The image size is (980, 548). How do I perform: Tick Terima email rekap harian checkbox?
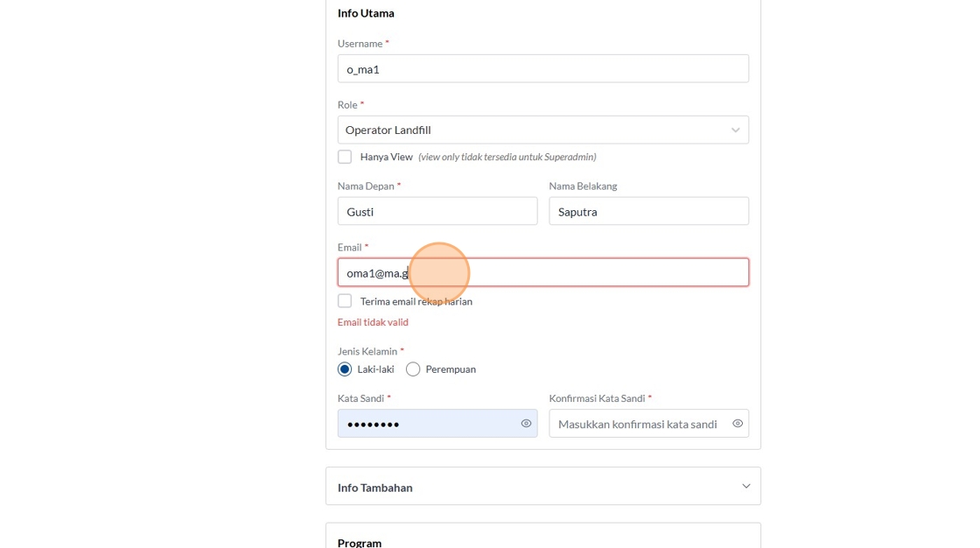pos(345,301)
